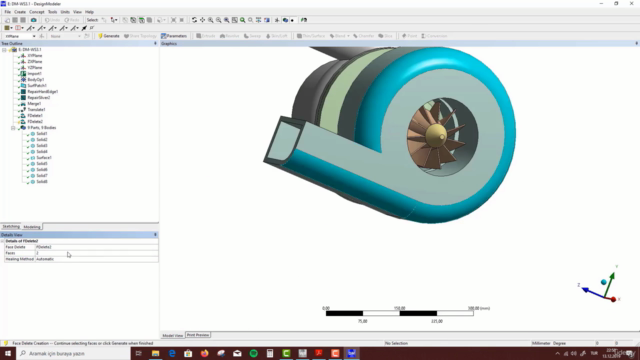Open Microsoft Edge from the taskbar
The height and width of the screenshot is (360, 640).
(172, 353)
